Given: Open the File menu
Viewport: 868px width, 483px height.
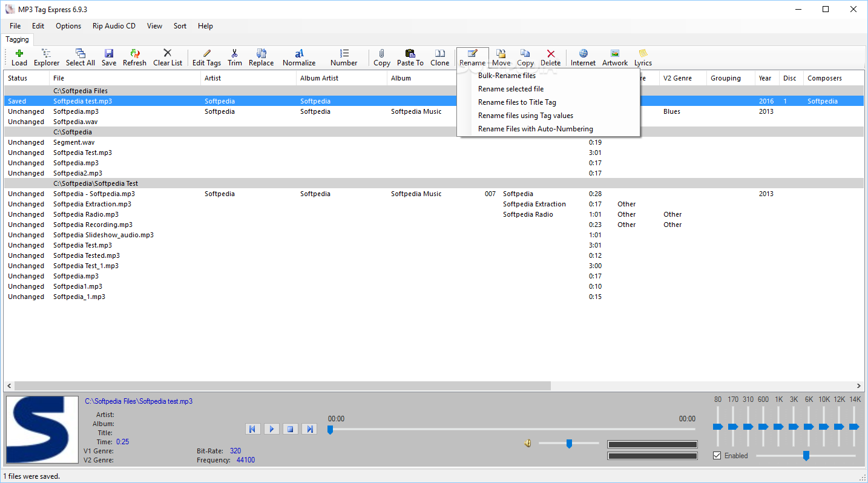Looking at the screenshot, I should (15, 26).
